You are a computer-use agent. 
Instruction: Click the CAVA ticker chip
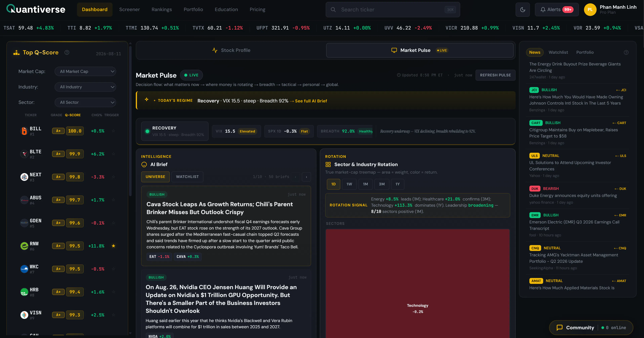(188, 257)
